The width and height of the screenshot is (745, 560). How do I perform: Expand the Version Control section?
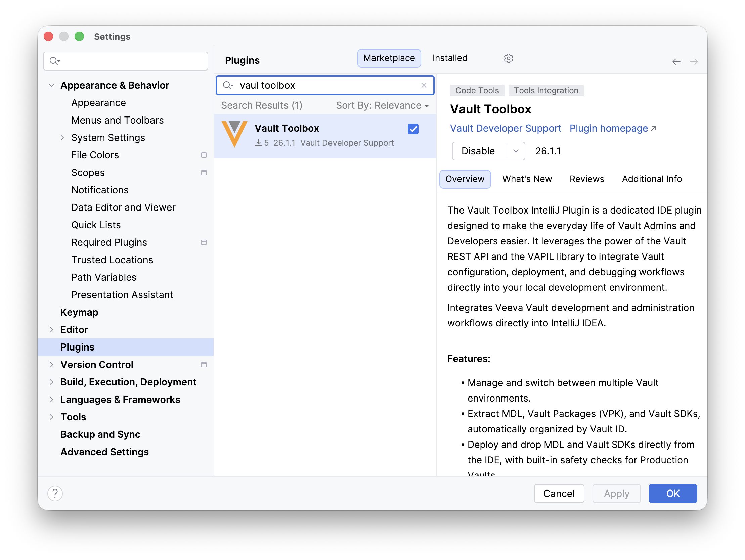(x=51, y=365)
